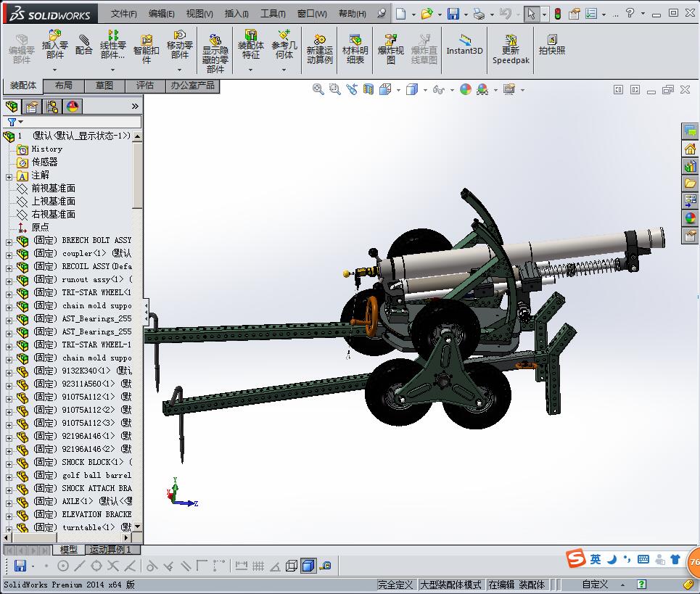Select the 移动零部件 move component tool
The height and width of the screenshot is (594, 700).
click(x=179, y=45)
